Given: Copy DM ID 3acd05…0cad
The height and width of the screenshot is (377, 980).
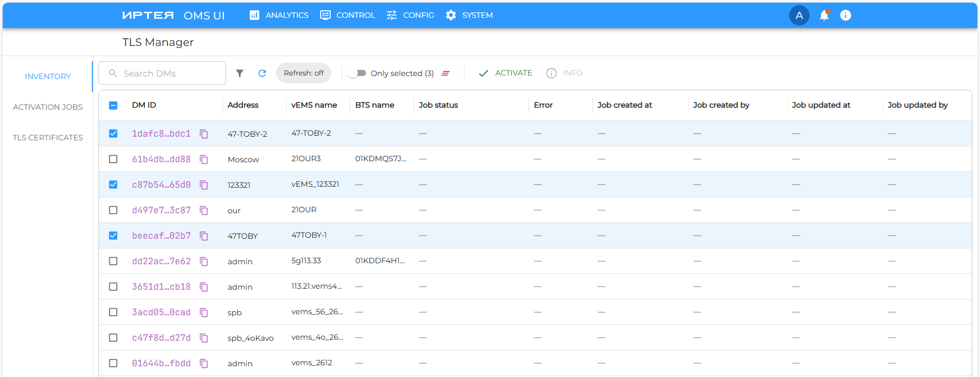Looking at the screenshot, I should (204, 312).
